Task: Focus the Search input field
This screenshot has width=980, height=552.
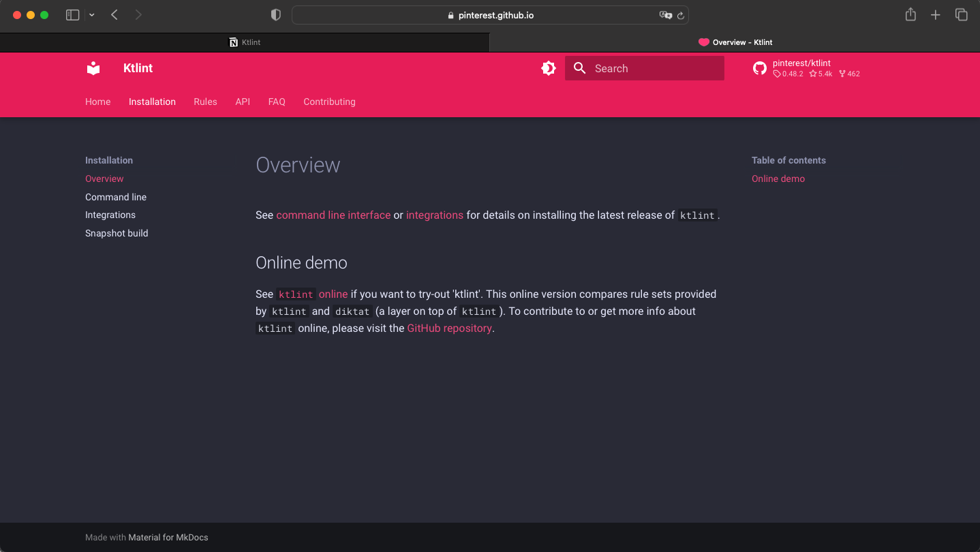Action: [645, 68]
